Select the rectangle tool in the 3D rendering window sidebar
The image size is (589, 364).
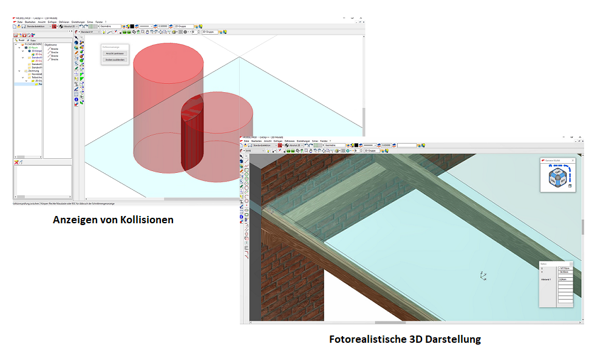pyautogui.click(x=247, y=170)
